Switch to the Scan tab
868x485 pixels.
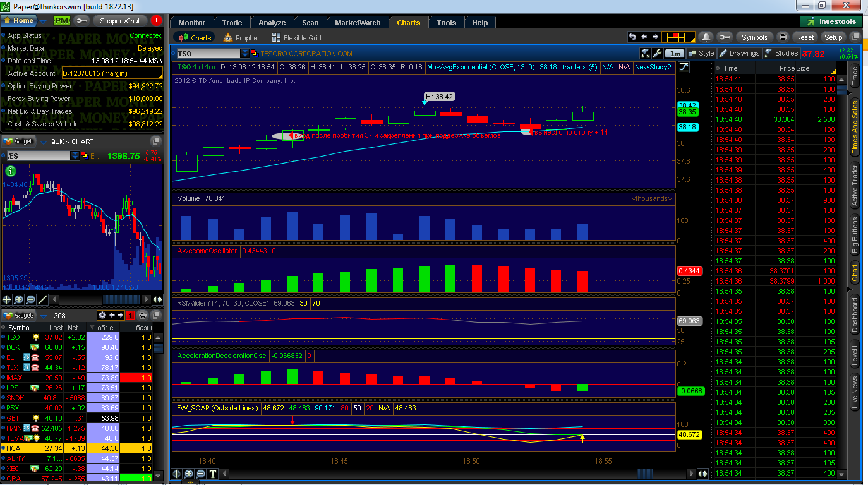pyautogui.click(x=310, y=22)
